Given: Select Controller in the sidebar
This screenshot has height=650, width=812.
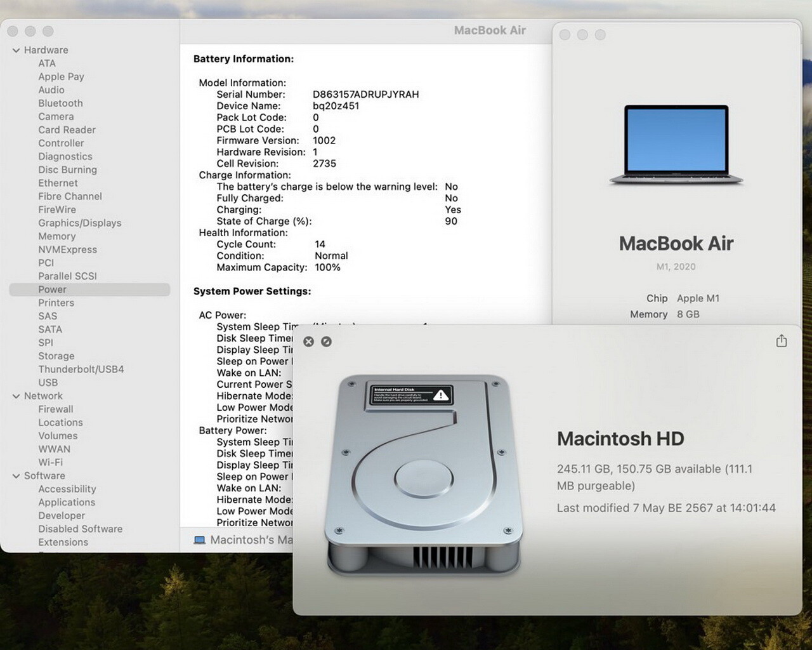Looking at the screenshot, I should click(61, 143).
